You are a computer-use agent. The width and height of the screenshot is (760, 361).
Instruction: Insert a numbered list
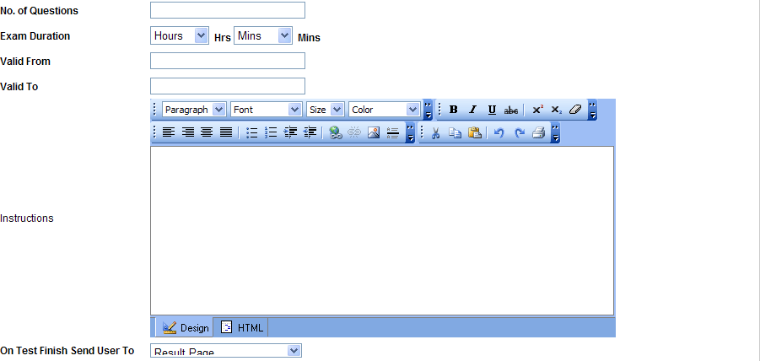point(271,132)
